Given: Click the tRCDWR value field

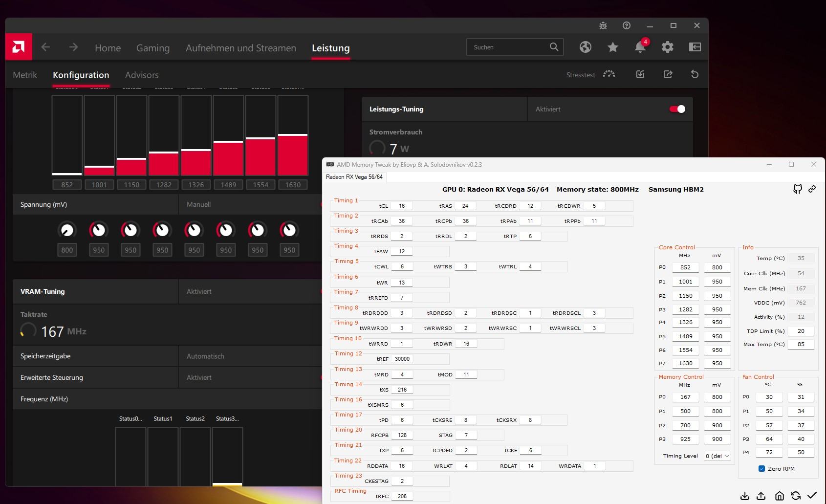Looking at the screenshot, I should click(x=594, y=206).
